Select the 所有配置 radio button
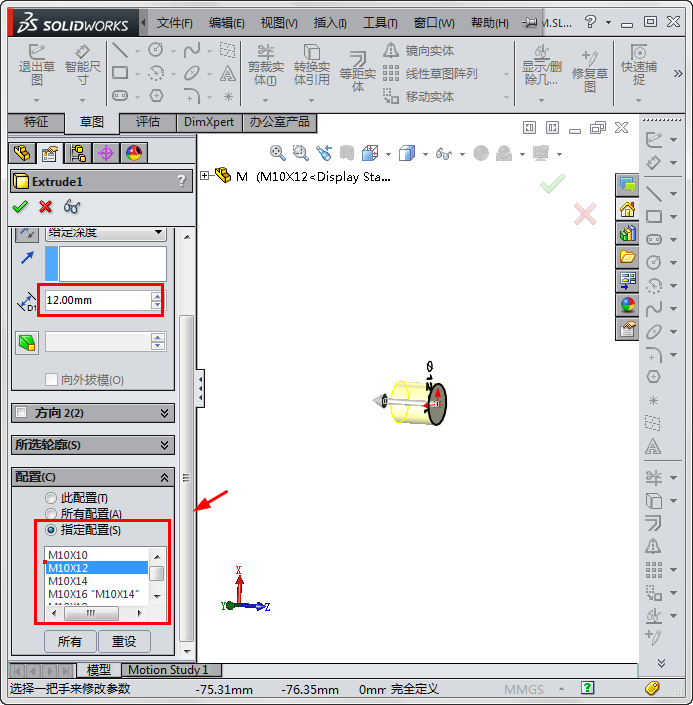Image resolution: width=693 pixels, height=705 pixels. (x=51, y=514)
